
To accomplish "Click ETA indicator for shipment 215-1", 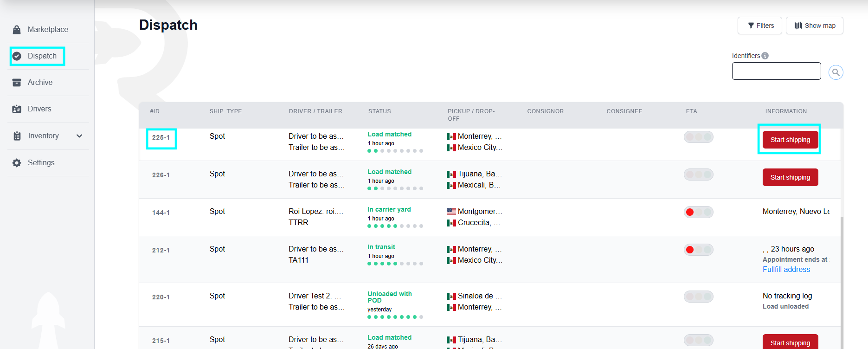I will (699, 340).
